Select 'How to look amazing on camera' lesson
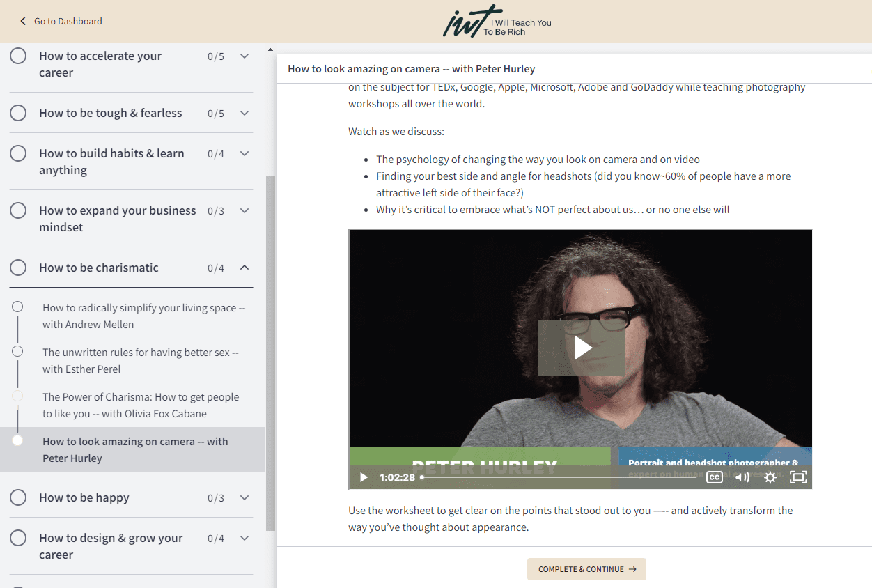Viewport: 872px width, 588px height. [135, 450]
